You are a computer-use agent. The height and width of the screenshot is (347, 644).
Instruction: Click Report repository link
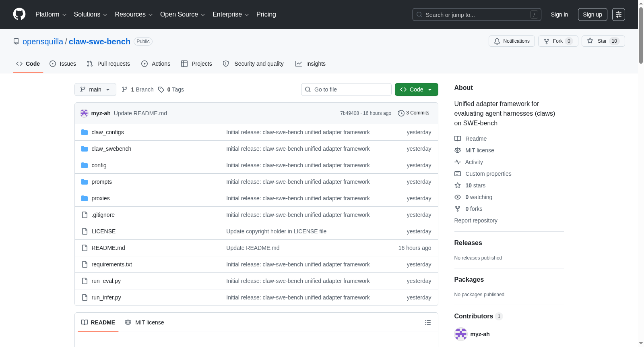pos(476,220)
